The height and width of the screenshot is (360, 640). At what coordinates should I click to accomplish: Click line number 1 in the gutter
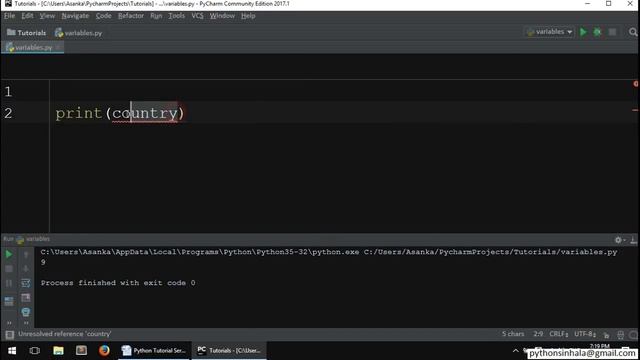click(x=8, y=91)
